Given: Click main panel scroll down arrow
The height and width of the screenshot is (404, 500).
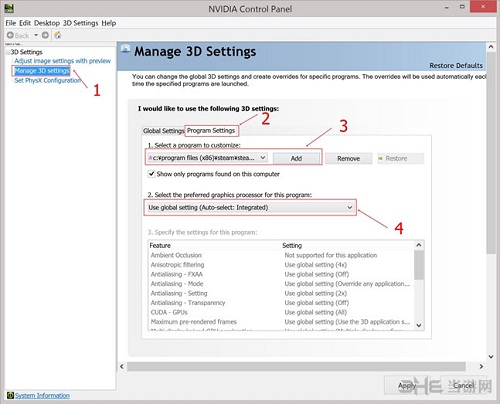Looking at the screenshot, I should click(x=491, y=356).
